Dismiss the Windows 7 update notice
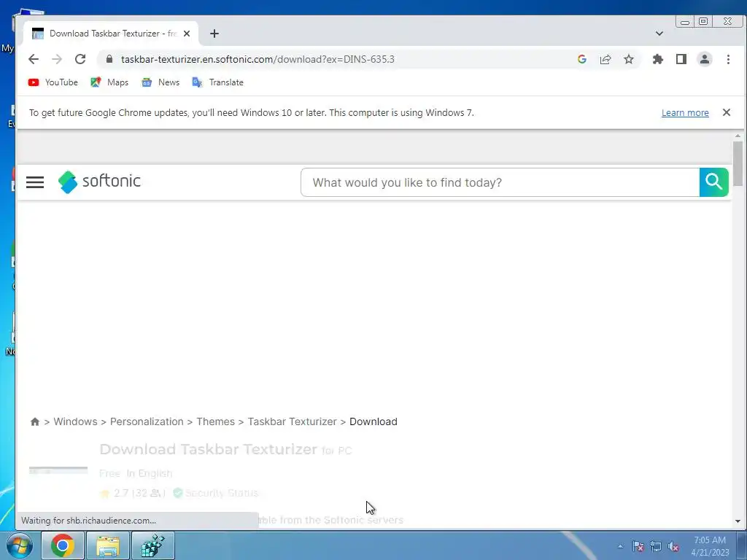Viewport: 747px width, 560px height. tap(727, 112)
